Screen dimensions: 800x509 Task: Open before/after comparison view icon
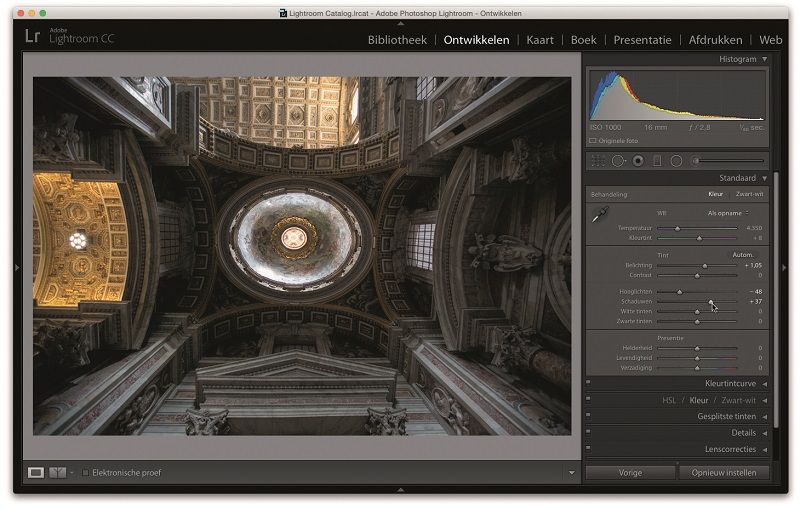point(57,472)
